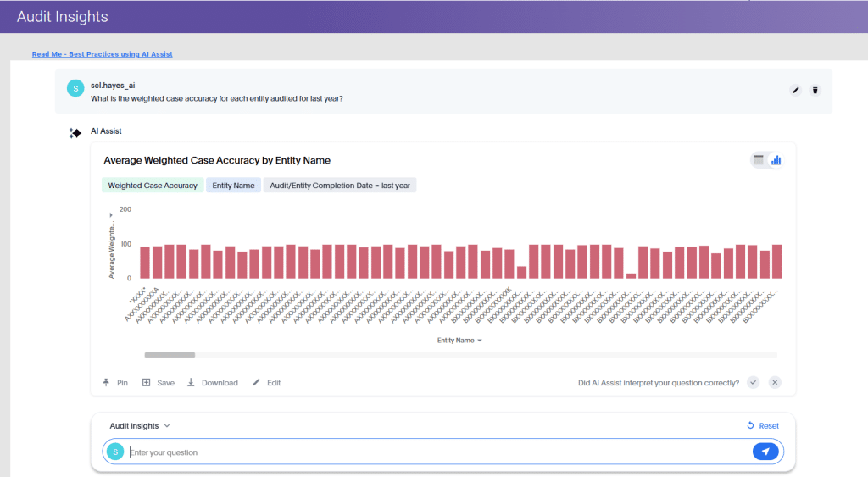Viewport: 868px width, 477px height.
Task: Send the question with arrow button
Action: pyautogui.click(x=765, y=452)
